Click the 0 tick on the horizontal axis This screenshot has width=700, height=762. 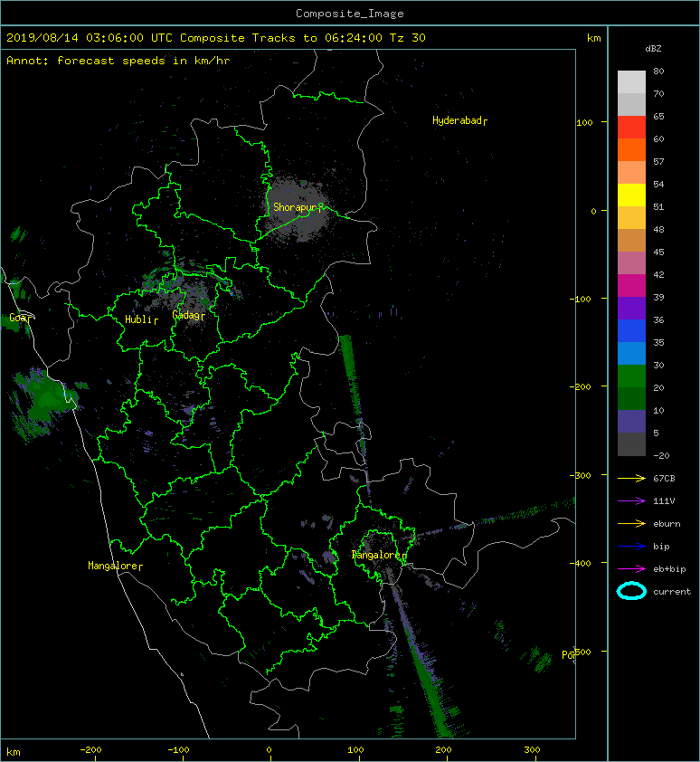click(x=269, y=750)
